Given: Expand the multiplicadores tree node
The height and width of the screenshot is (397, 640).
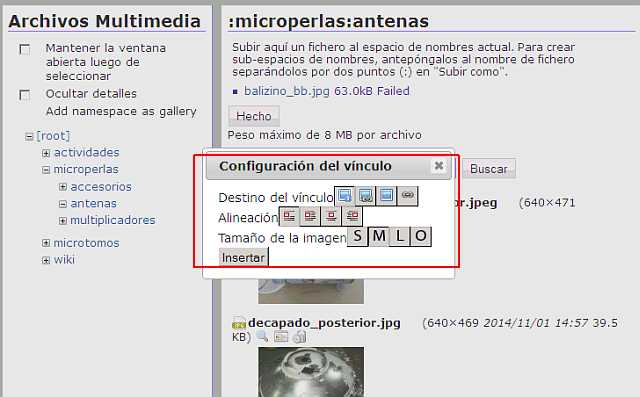Looking at the screenshot, I should 63,221.
